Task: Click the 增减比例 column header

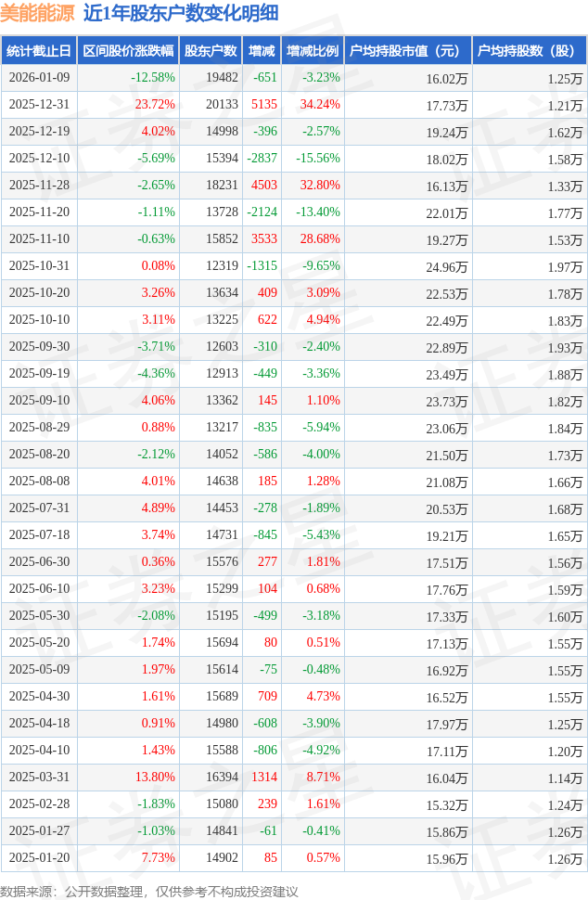Action: click(x=313, y=51)
